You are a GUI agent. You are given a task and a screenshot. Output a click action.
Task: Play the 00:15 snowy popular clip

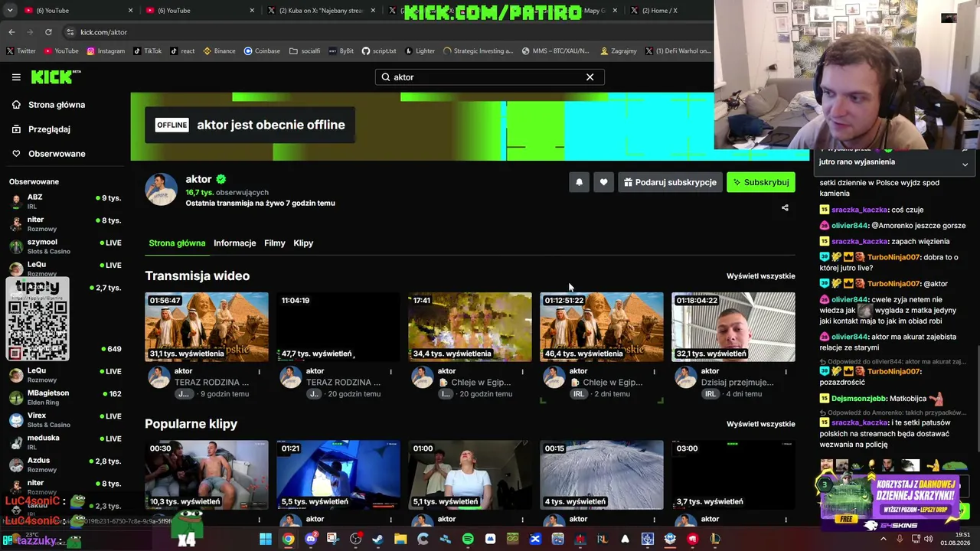coord(602,474)
